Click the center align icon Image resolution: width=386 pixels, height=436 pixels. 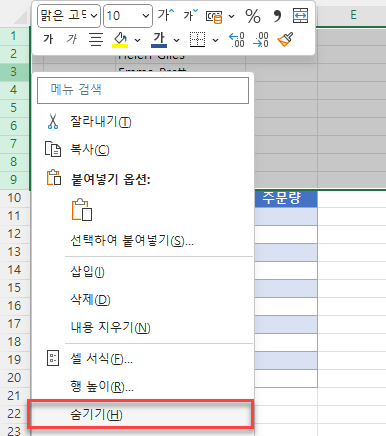96,40
